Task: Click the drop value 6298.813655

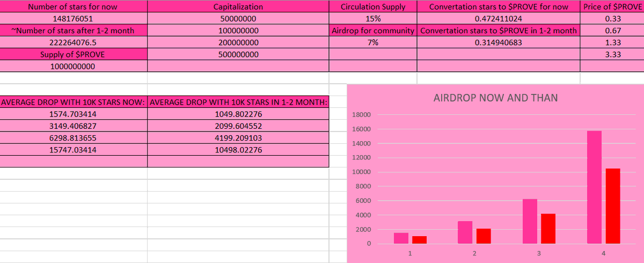Action: click(x=73, y=138)
